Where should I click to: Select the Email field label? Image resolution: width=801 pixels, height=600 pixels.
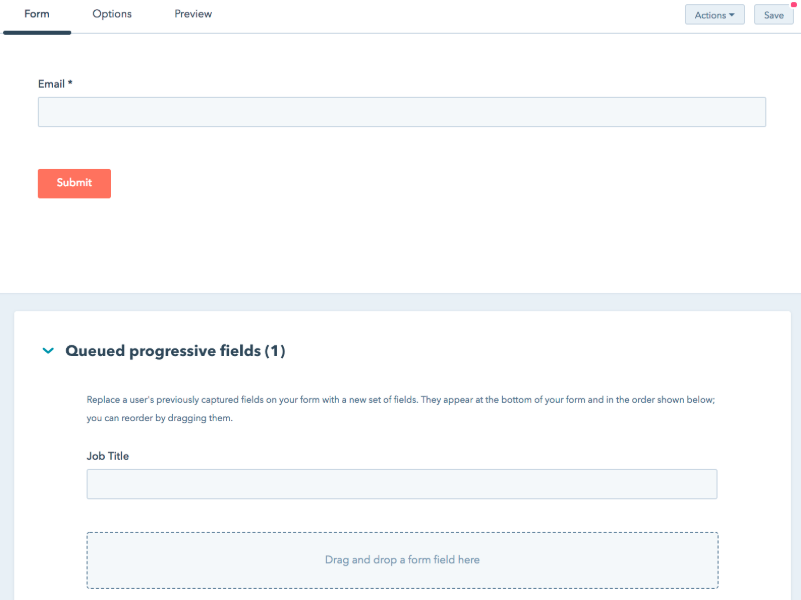[53, 84]
